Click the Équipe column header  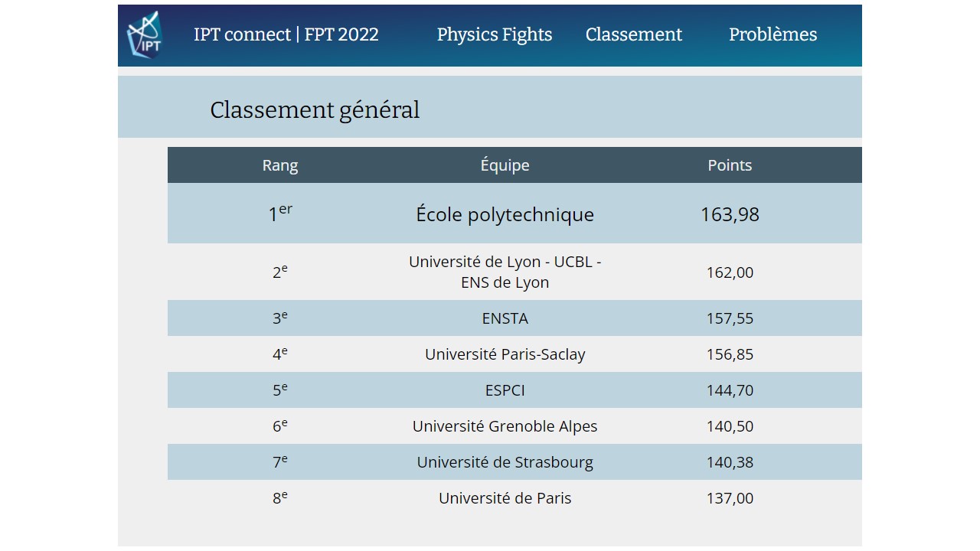(x=505, y=165)
